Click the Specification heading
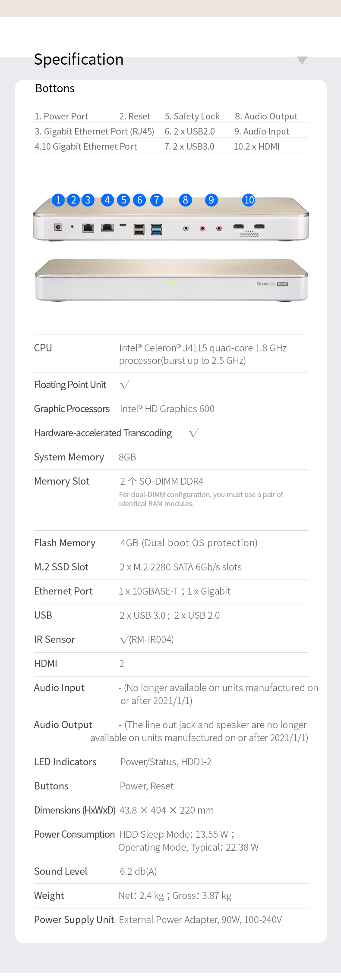This screenshot has height=980, width=341. [79, 59]
